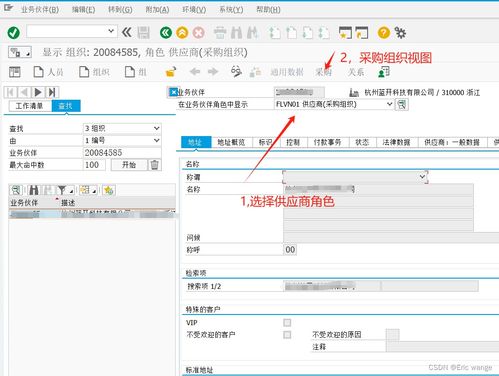The height and width of the screenshot is (376, 499).
Task: Click the Print icon
Action: pyautogui.click(x=220, y=33)
